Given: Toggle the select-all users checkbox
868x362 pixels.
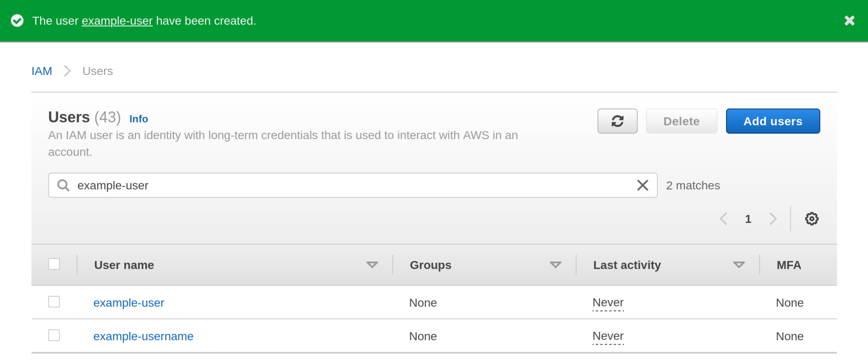Looking at the screenshot, I should pos(54,264).
